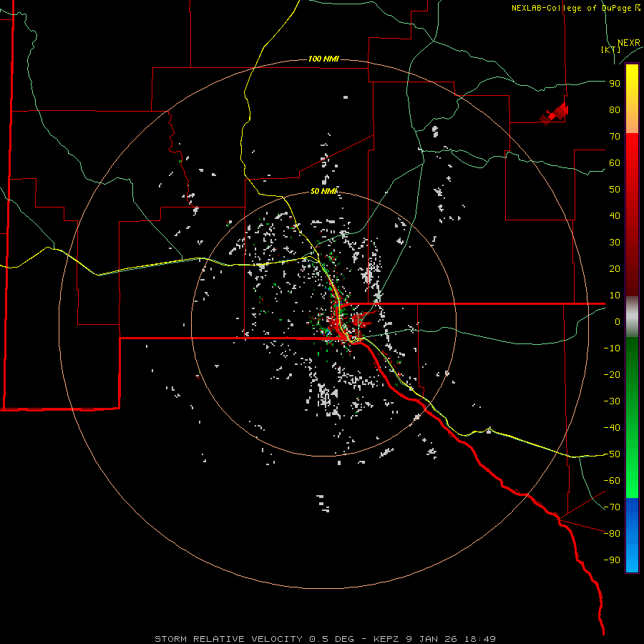644x644 pixels.
Task: Click the 70 value on velocity scale
Action: pos(615,137)
